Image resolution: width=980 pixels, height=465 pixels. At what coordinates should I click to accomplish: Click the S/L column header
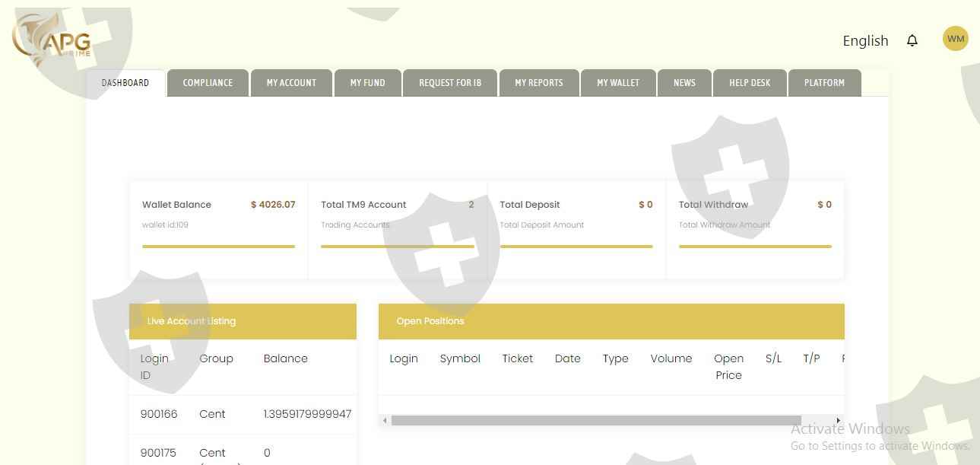tap(773, 358)
